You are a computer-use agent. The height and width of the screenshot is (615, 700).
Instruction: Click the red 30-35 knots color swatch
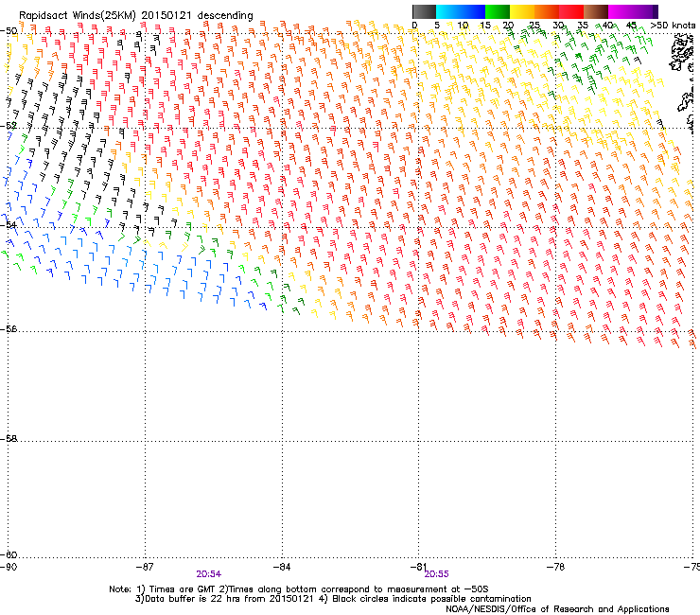pos(571,11)
